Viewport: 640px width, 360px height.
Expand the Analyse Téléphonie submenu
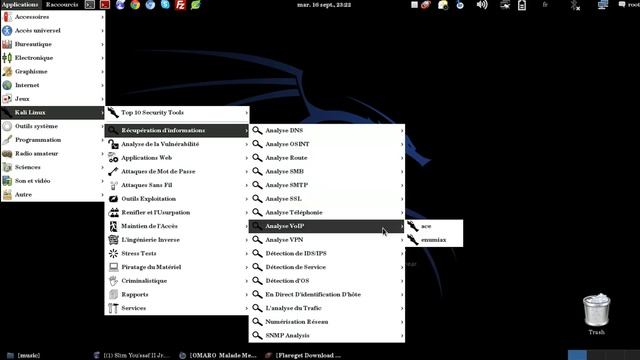click(327, 213)
